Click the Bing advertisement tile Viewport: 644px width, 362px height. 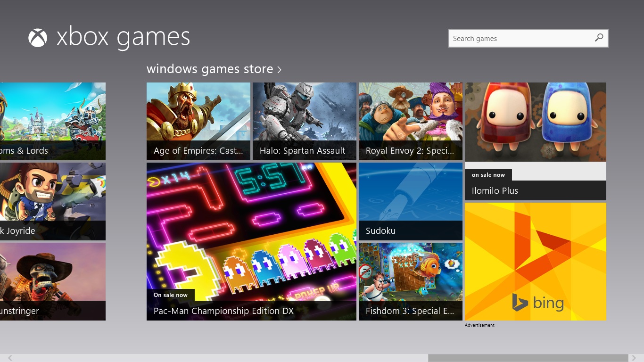[x=536, y=262]
